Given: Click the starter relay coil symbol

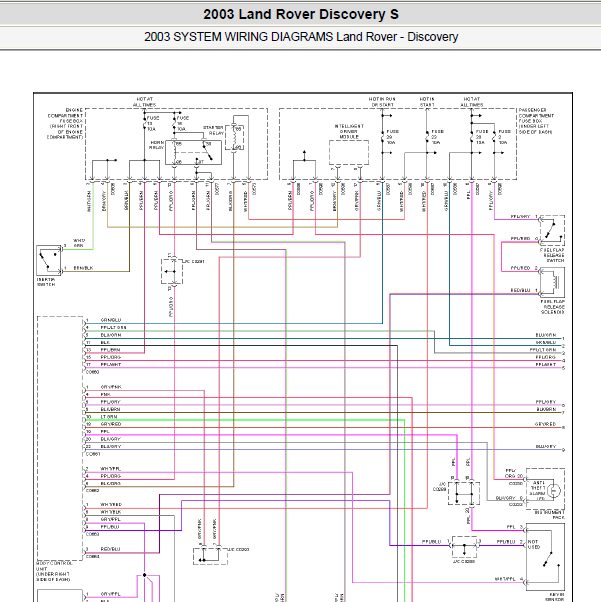Looking at the screenshot, I should [x=234, y=138].
